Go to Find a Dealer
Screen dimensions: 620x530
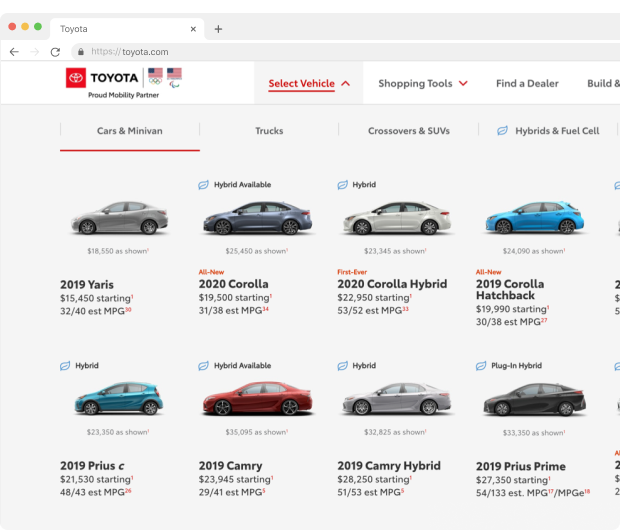[x=527, y=83]
